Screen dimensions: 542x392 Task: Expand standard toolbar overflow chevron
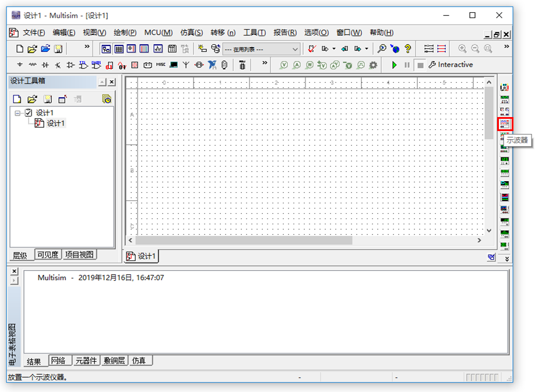[87, 46]
